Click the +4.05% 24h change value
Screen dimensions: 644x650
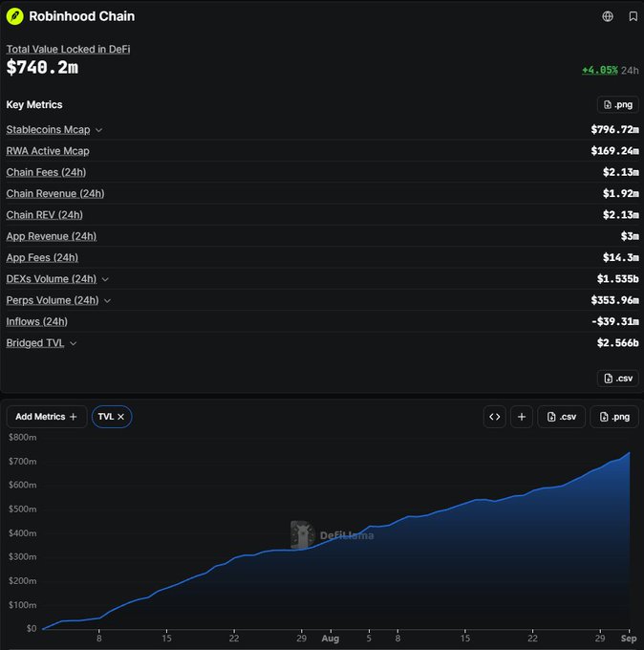600,70
